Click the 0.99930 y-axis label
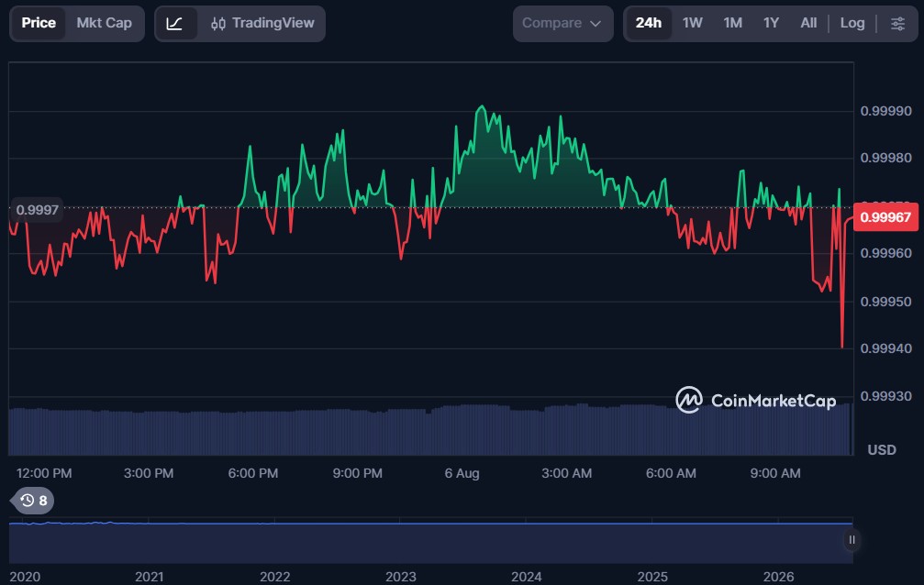The height and width of the screenshot is (585, 924). point(885,396)
